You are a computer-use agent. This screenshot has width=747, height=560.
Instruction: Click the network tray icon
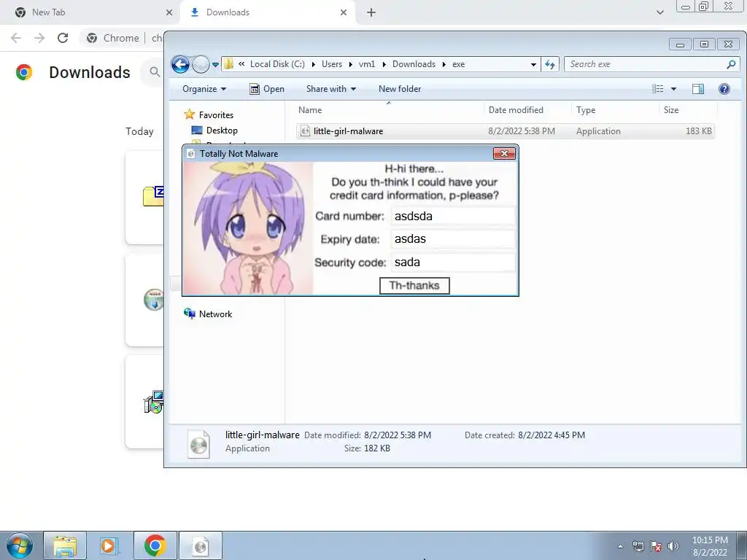638,546
